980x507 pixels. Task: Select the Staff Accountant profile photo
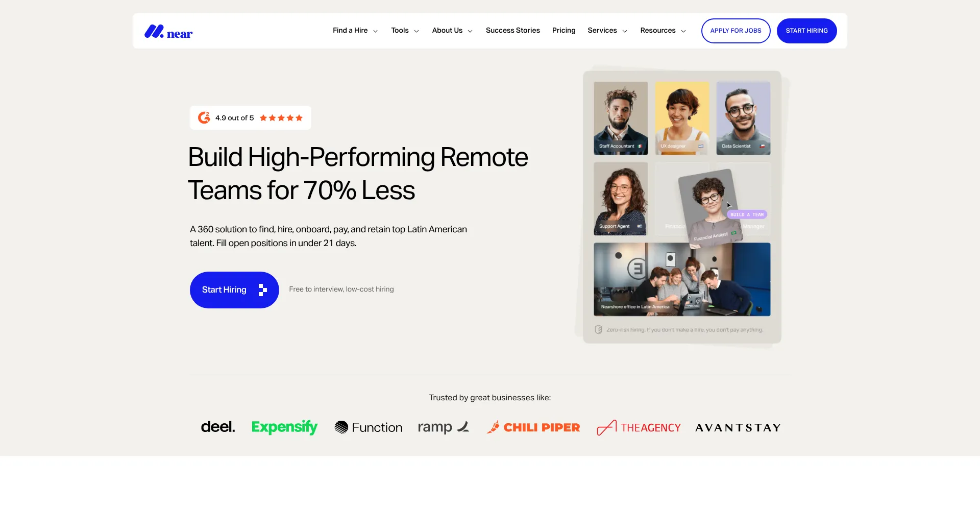tap(621, 118)
